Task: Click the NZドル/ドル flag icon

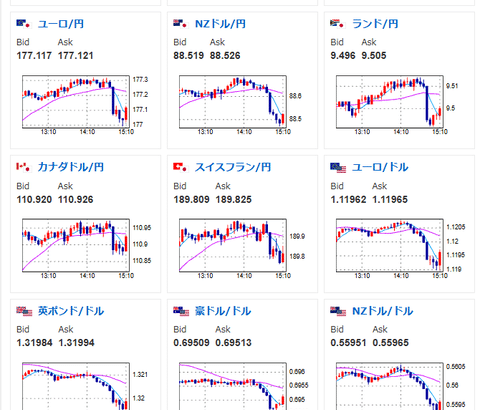Action: click(x=338, y=311)
